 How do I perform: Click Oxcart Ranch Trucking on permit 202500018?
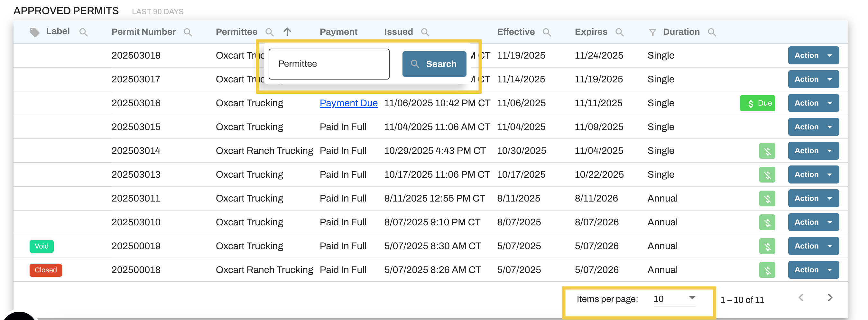[264, 270]
